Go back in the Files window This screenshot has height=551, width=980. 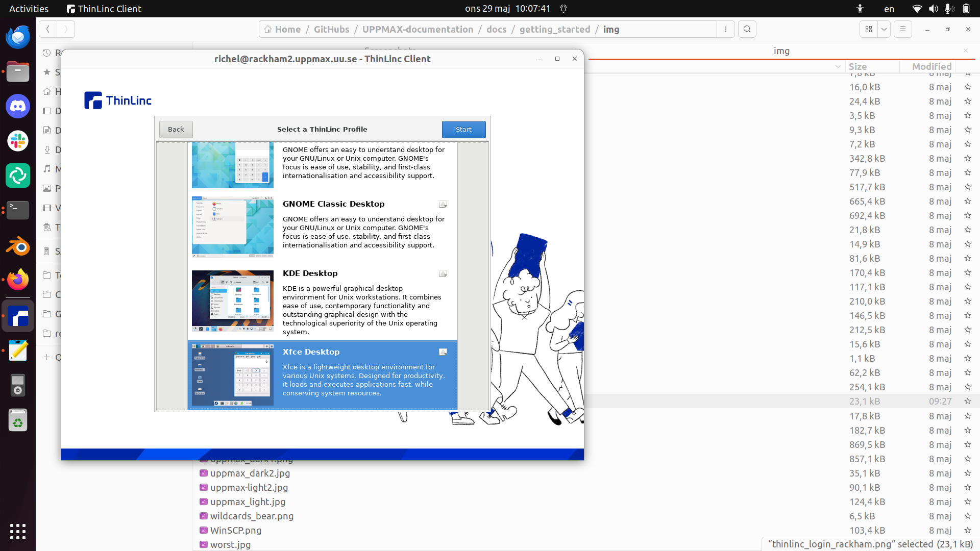[47, 29]
